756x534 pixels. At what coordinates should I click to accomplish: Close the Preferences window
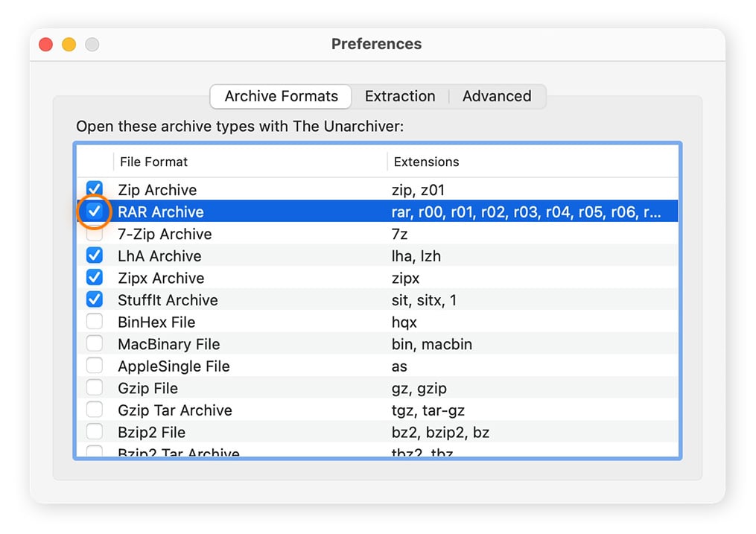[45, 45]
